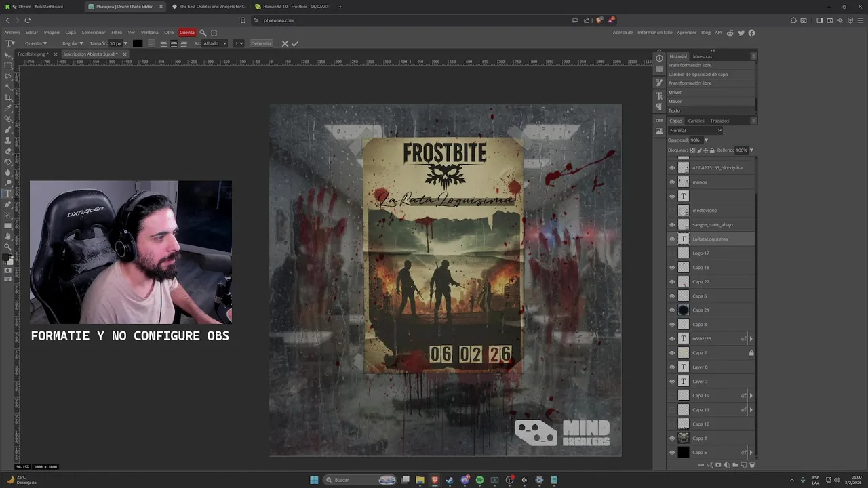Confirm text edit with checkmark icon
Image resolution: width=868 pixels, height=488 pixels.
pyautogui.click(x=295, y=43)
